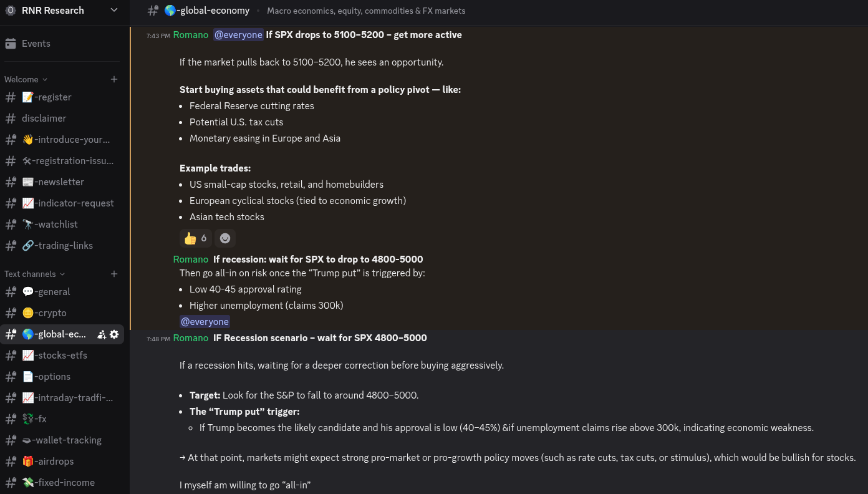Add a channel to Welcome category
The image size is (868, 494).
point(114,79)
